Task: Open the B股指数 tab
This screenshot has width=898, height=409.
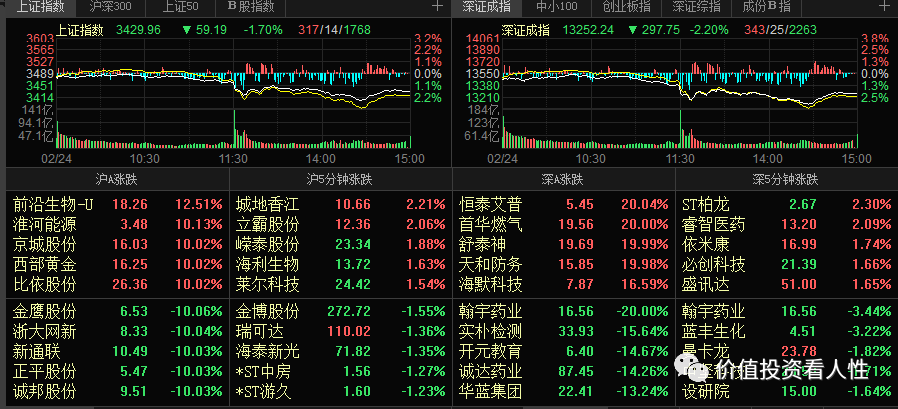Action: pyautogui.click(x=251, y=7)
